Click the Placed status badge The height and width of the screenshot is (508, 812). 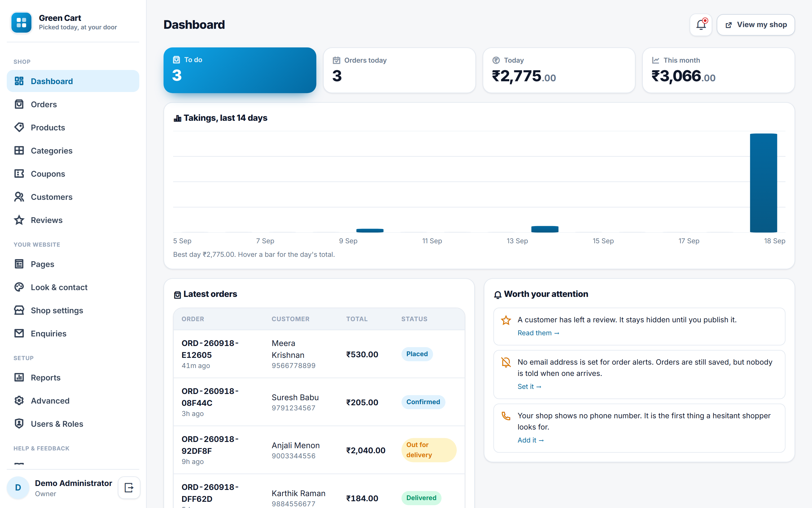point(417,354)
